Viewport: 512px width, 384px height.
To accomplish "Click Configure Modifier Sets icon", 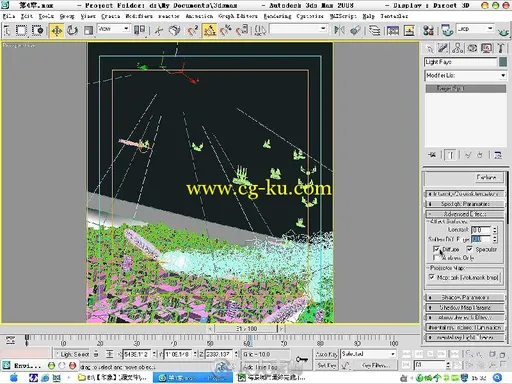I will pyautogui.click(x=498, y=155).
